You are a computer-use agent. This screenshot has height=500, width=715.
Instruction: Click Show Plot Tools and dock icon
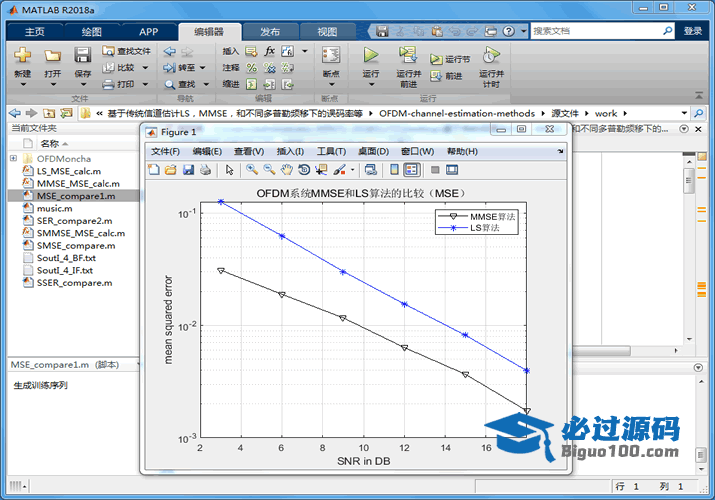pyautogui.click(x=452, y=170)
